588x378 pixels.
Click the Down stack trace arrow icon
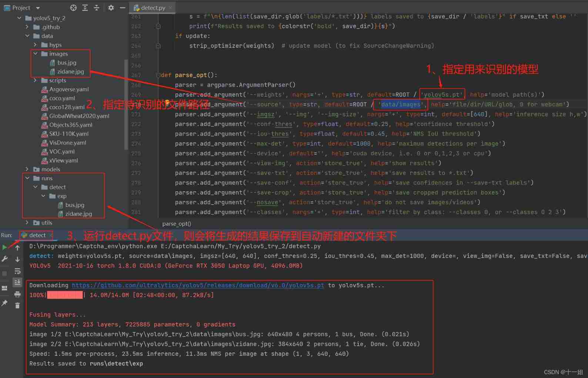click(17, 259)
